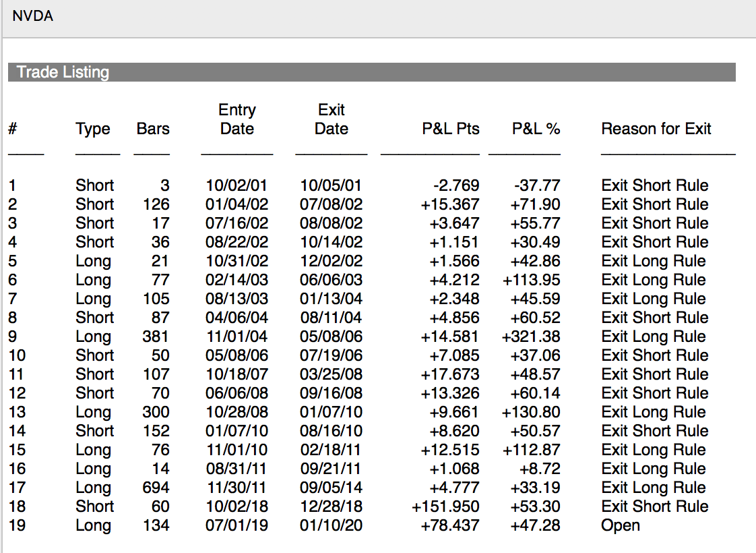Click bars value 694
This screenshot has height=553, width=756.
156,488
